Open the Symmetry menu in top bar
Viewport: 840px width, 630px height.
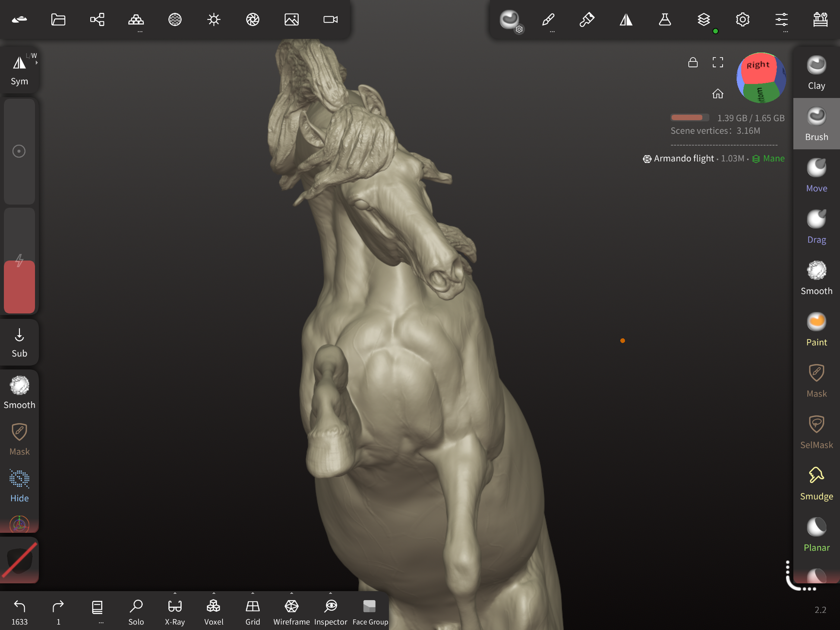(626, 19)
